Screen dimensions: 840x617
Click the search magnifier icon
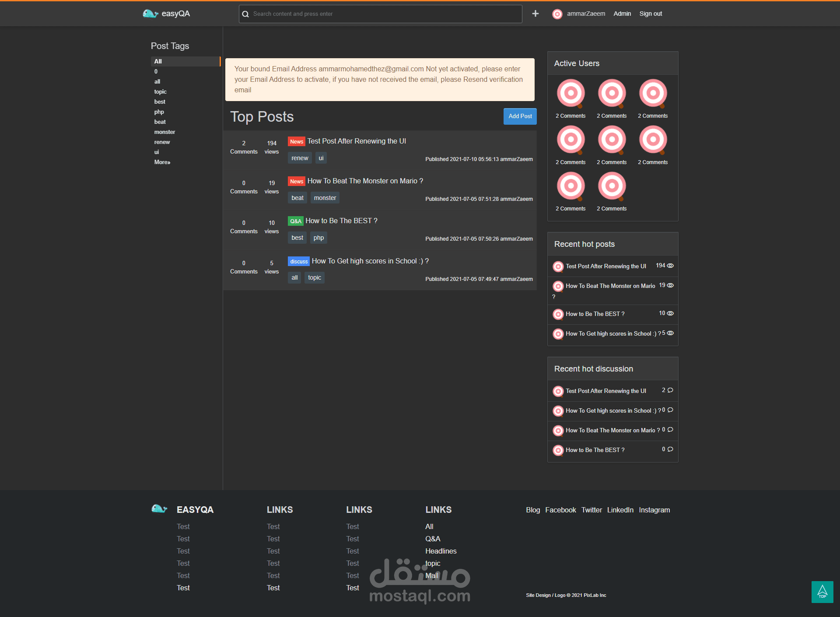pos(245,14)
